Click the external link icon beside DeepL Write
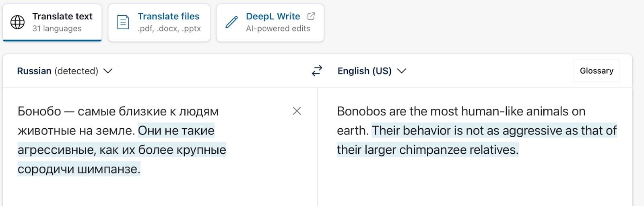 (x=311, y=16)
